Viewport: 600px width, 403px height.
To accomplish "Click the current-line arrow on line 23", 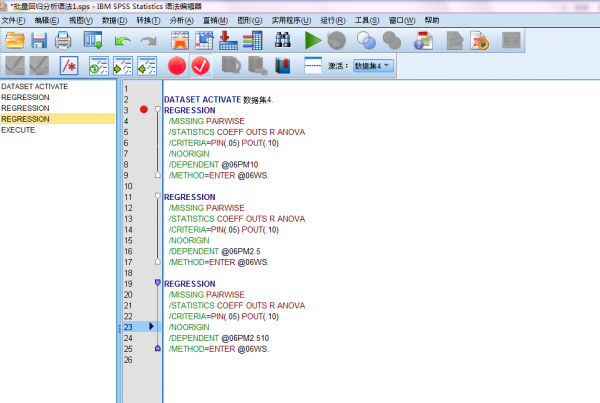I will 152,326.
